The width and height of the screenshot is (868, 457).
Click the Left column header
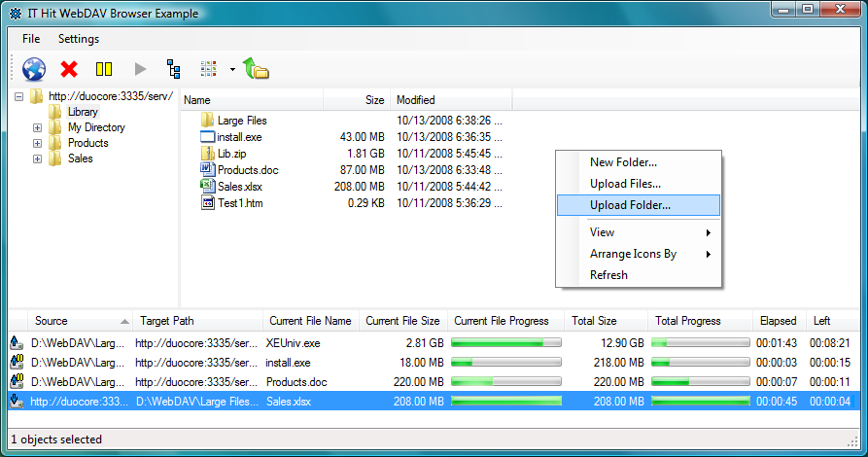pos(833,321)
